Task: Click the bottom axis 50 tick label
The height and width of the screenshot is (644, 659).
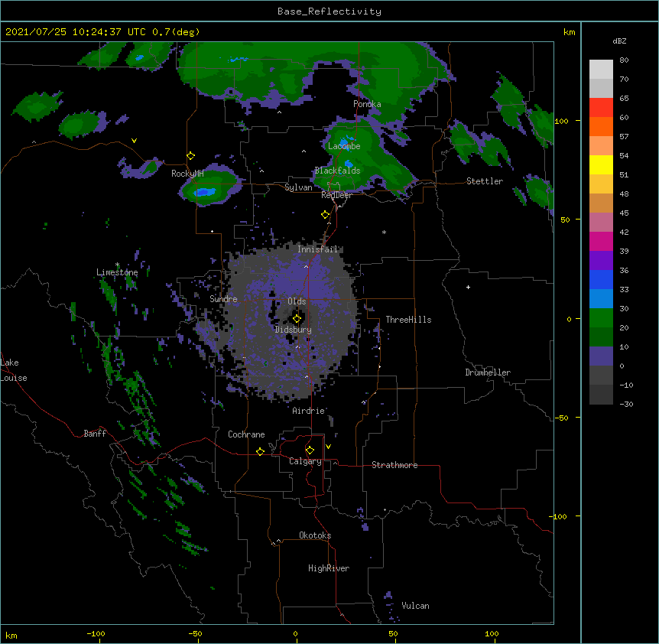Action: click(x=394, y=634)
